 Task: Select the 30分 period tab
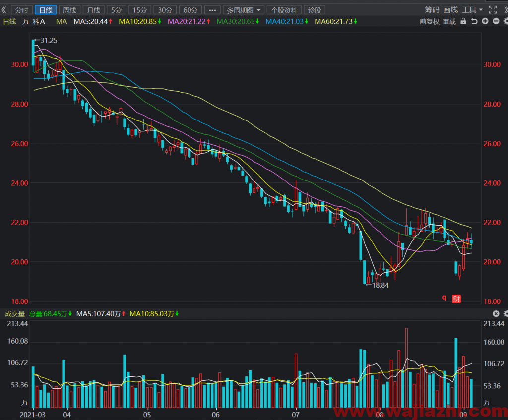tap(165, 10)
